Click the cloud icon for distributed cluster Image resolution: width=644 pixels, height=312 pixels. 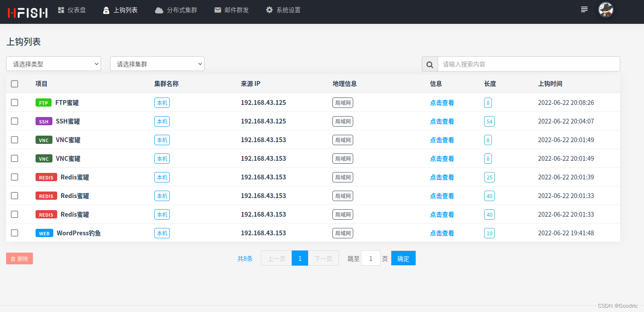tap(159, 10)
